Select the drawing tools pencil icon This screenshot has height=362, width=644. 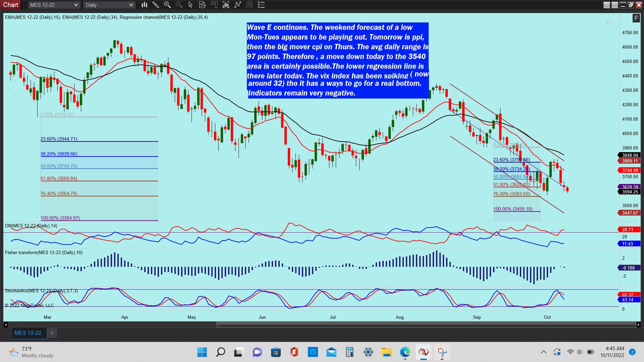[x=156, y=5]
